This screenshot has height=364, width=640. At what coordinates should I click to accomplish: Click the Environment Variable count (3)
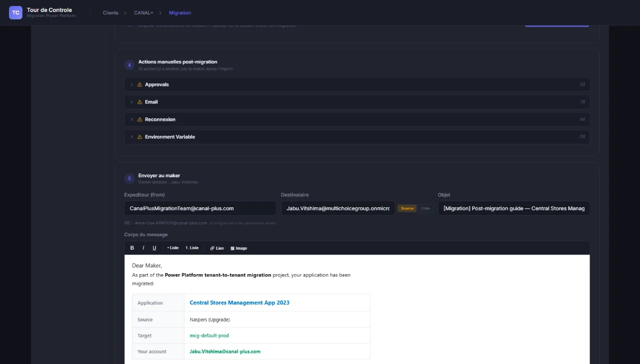(x=582, y=137)
